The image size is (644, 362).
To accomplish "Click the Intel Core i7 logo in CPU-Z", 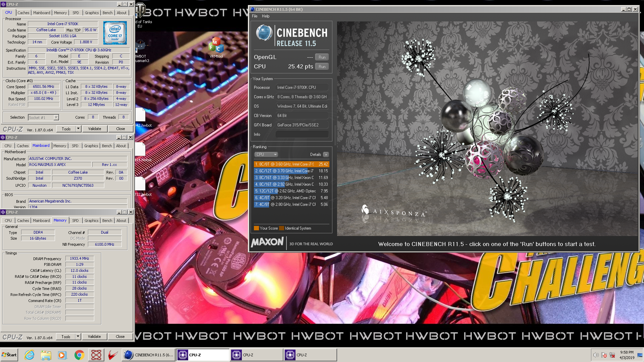I will pos(115,33).
